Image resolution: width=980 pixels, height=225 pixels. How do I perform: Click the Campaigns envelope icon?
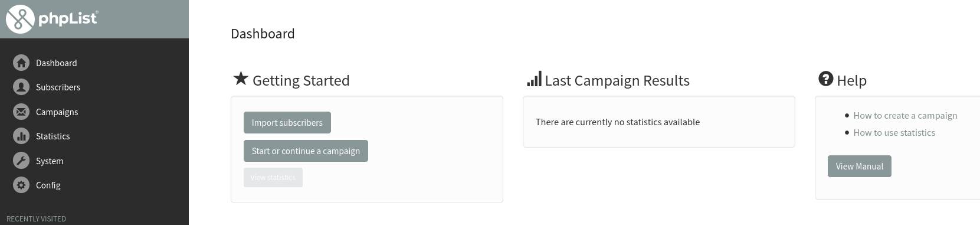coord(21,112)
